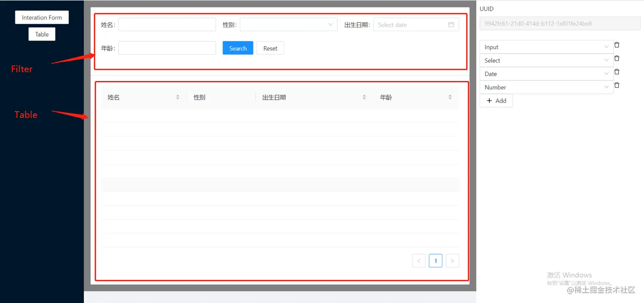The height and width of the screenshot is (303, 644).
Task: Open the Select type dropdown
Action: [x=546, y=61]
